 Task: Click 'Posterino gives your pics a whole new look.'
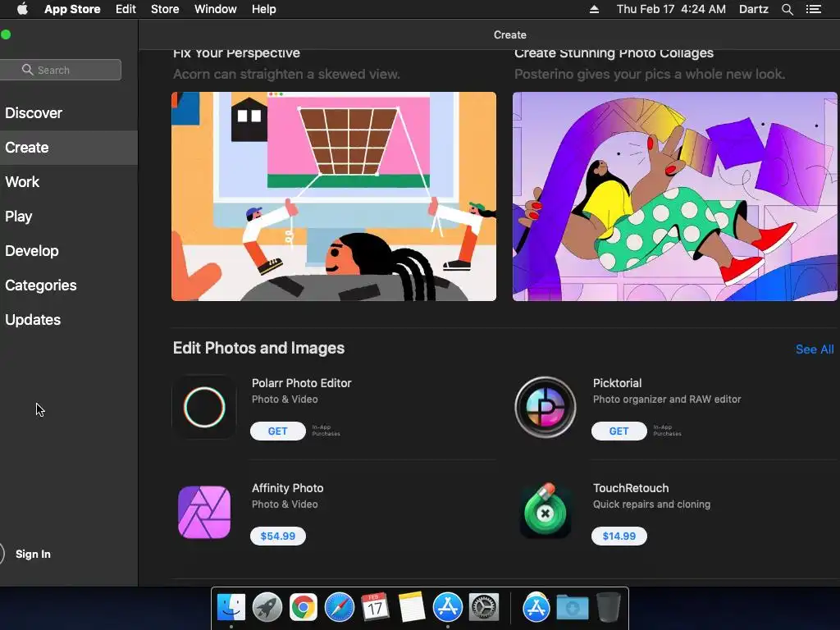pos(650,74)
